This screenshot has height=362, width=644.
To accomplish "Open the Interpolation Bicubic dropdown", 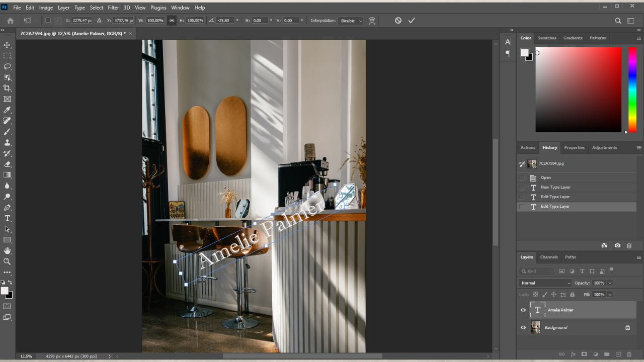I will coord(351,21).
